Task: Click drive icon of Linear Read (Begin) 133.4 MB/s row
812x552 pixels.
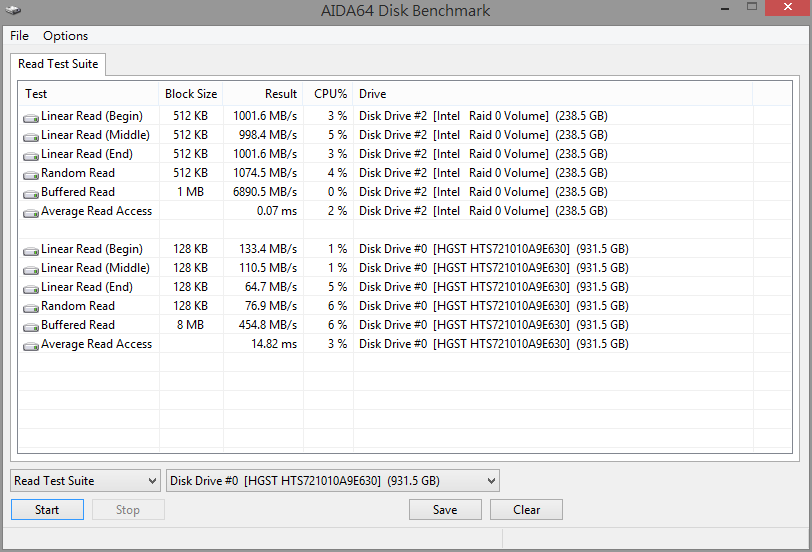Action: (x=31, y=251)
